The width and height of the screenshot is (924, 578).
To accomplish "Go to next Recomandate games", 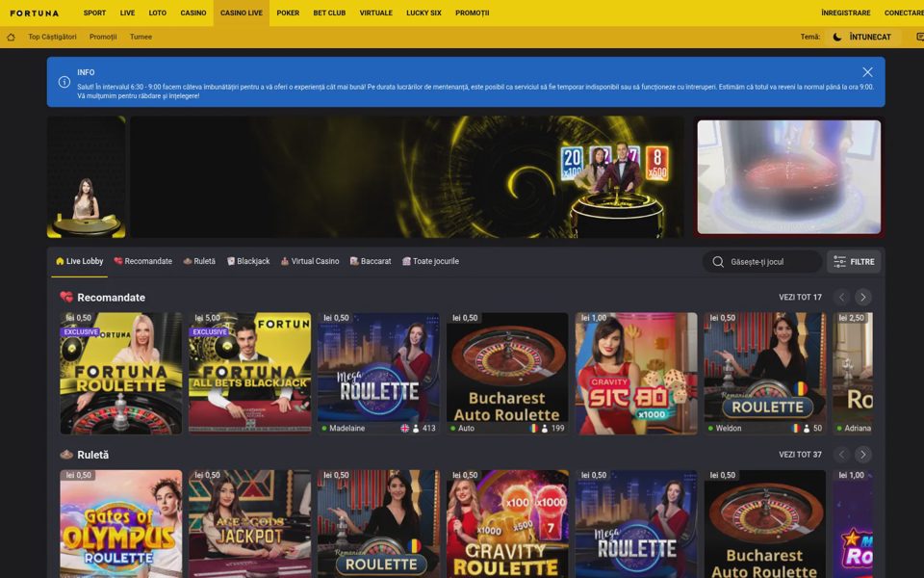I will [x=862, y=298].
